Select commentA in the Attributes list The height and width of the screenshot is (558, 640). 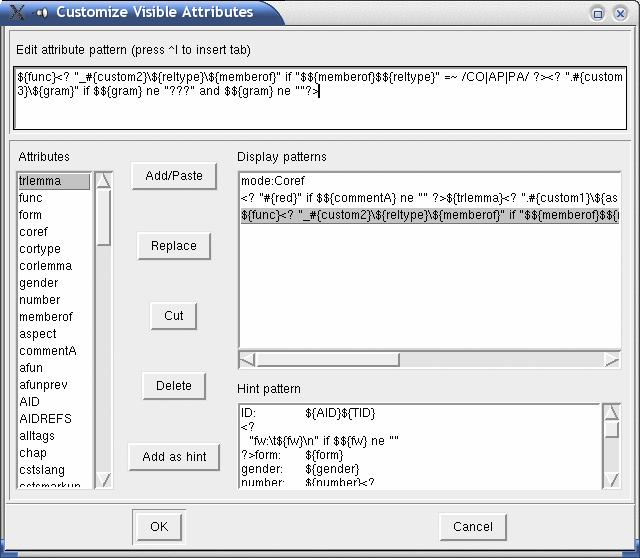tap(54, 351)
